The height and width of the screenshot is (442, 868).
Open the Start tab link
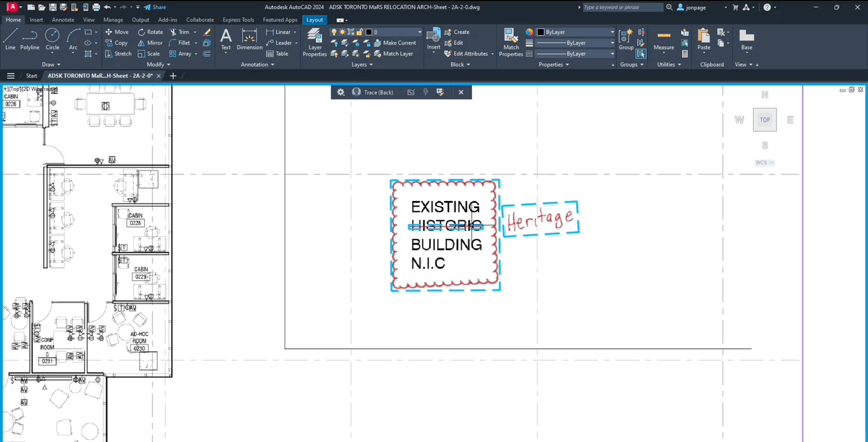coord(31,75)
